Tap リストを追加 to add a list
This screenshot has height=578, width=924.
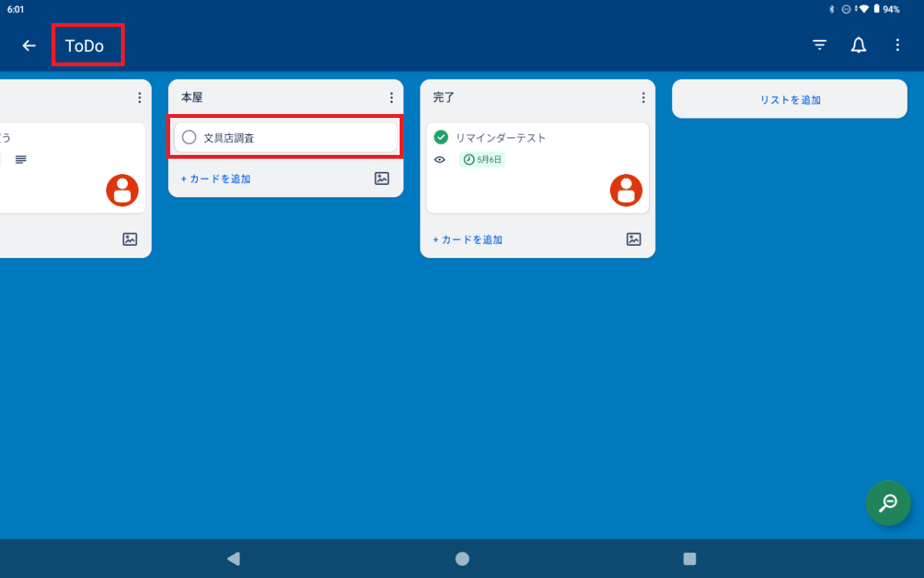(788, 99)
